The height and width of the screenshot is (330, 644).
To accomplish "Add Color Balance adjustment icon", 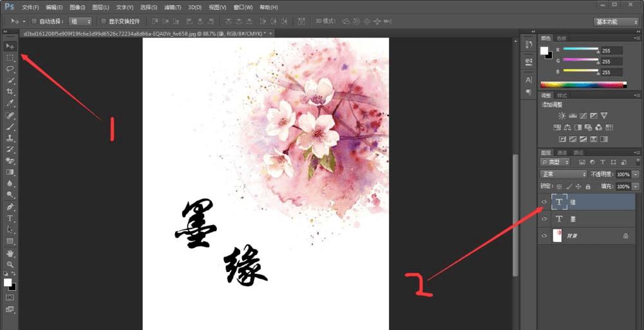I will coord(567,128).
